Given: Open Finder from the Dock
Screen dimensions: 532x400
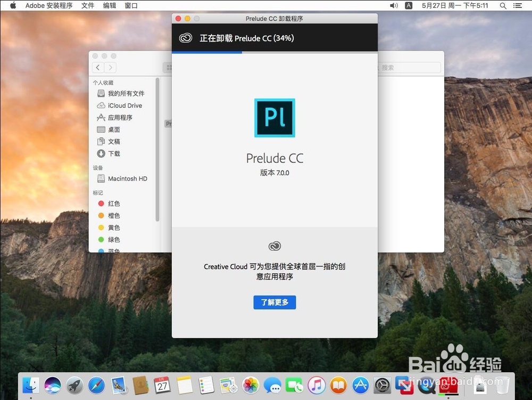Looking at the screenshot, I should pyautogui.click(x=31, y=386).
